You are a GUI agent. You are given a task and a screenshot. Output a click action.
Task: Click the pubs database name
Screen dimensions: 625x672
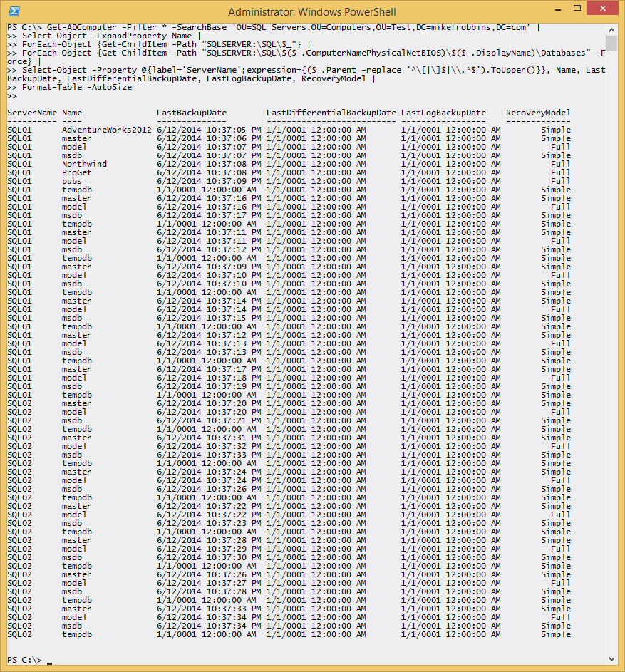click(x=72, y=181)
